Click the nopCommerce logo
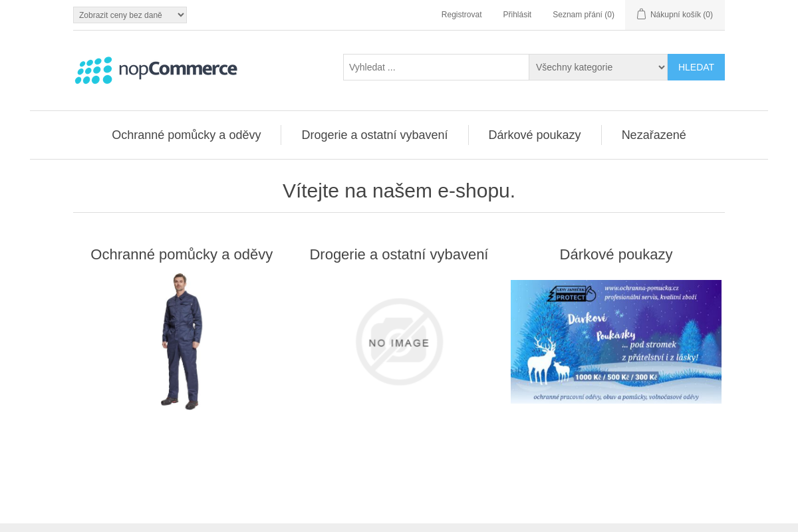798x532 pixels. click(156, 70)
